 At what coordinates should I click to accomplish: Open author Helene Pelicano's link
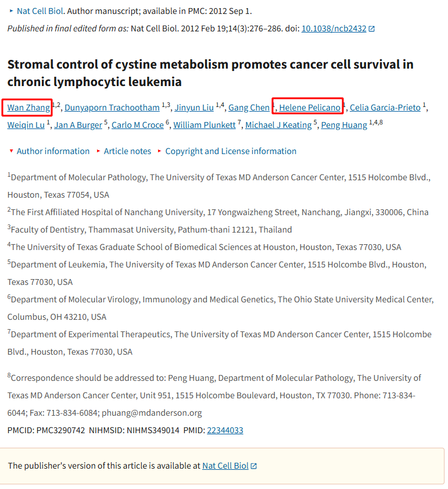[x=310, y=108]
